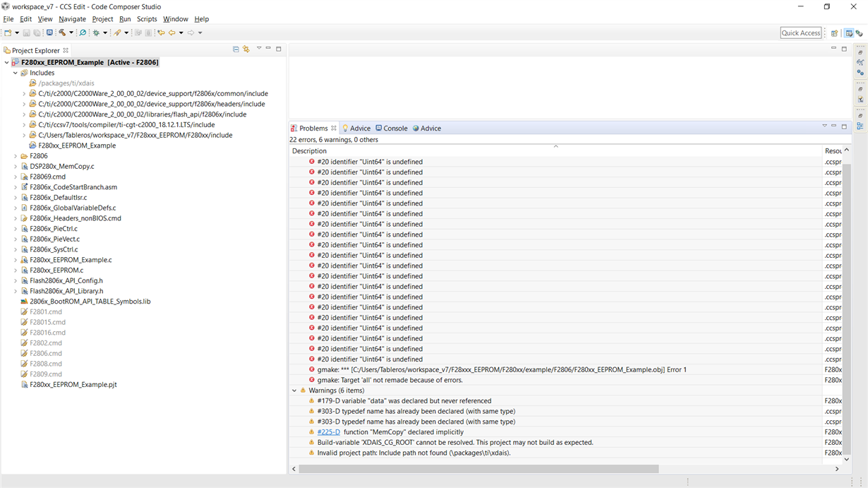Minimize the Project Explorer view
The height and width of the screenshot is (488, 868).
point(268,49)
